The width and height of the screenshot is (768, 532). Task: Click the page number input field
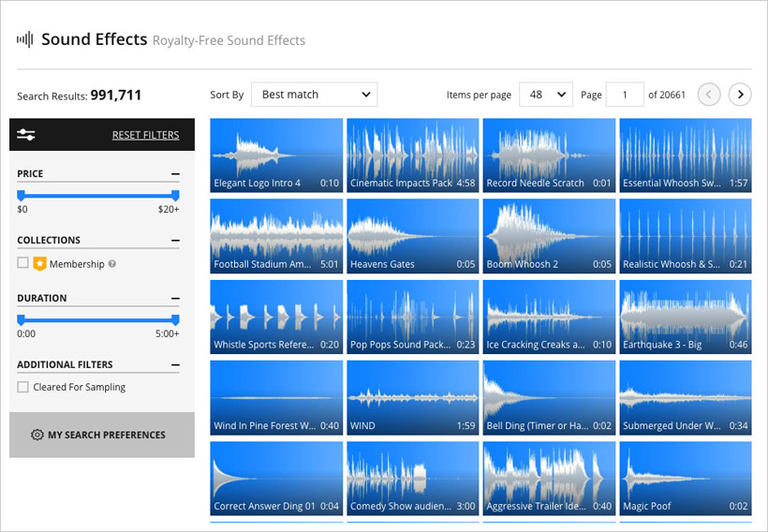click(x=625, y=95)
